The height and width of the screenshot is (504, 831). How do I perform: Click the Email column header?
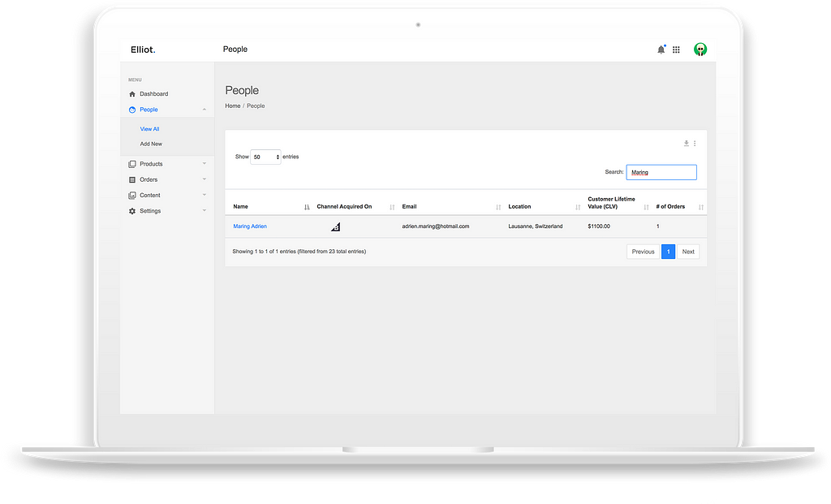pos(409,207)
